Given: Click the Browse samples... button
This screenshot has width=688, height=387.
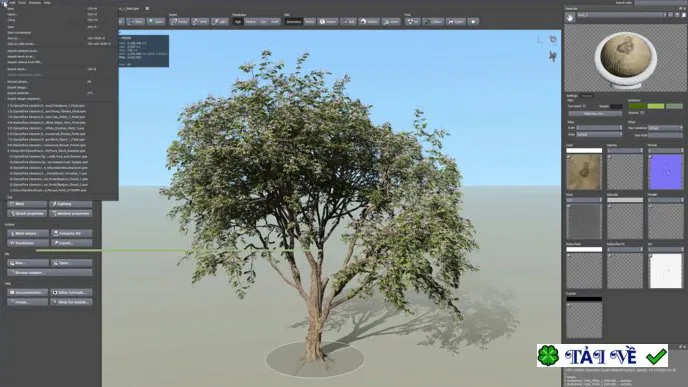Looking at the screenshot, I should click(50, 272).
